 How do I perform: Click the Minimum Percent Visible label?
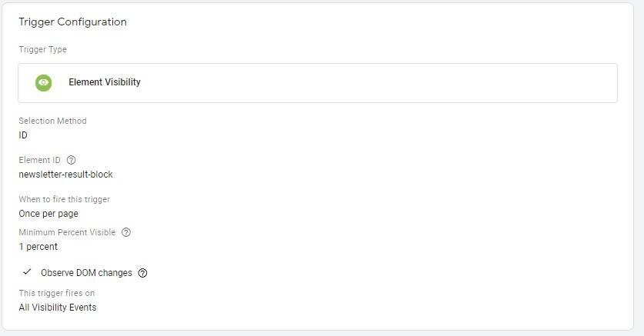[67, 232]
